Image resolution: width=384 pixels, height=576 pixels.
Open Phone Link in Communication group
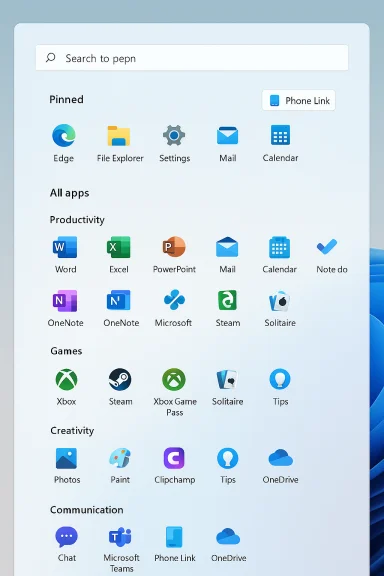pos(175,544)
